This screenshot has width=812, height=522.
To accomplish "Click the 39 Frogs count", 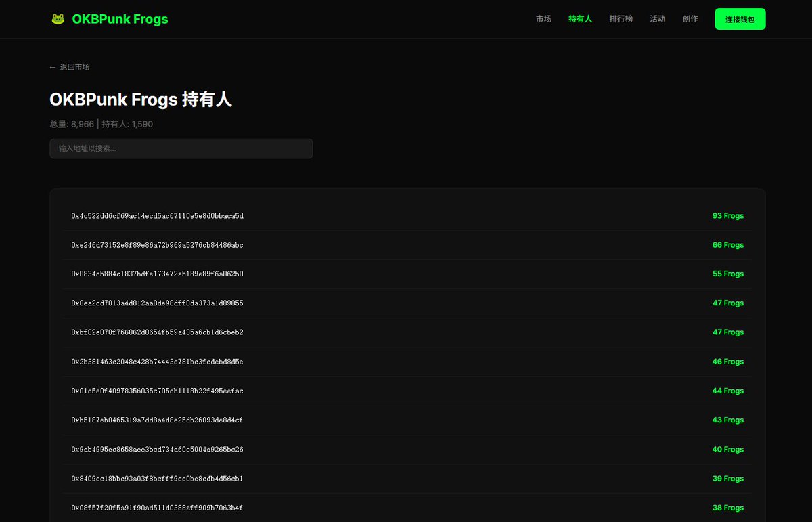I will (727, 479).
